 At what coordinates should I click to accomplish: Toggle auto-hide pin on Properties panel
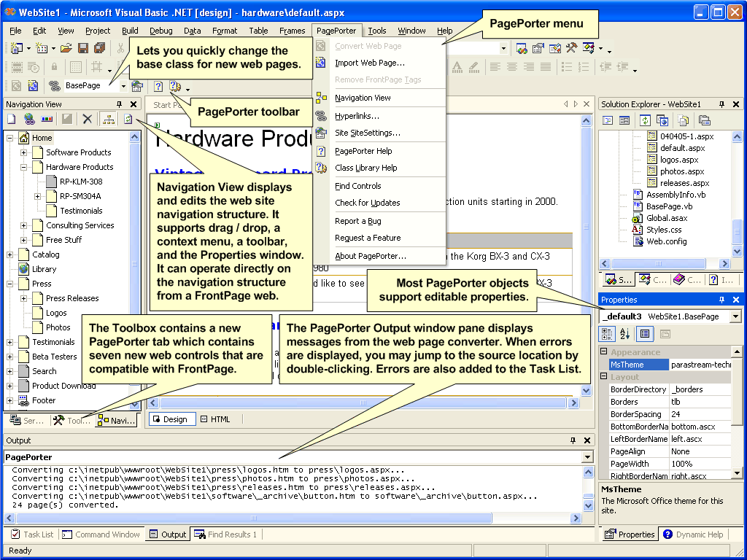pyautogui.click(x=721, y=300)
